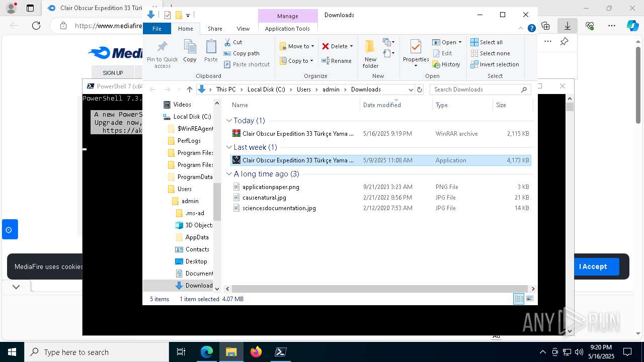The image size is (644, 362).
Task: Click Edge browser refresh button
Action: [36, 26]
